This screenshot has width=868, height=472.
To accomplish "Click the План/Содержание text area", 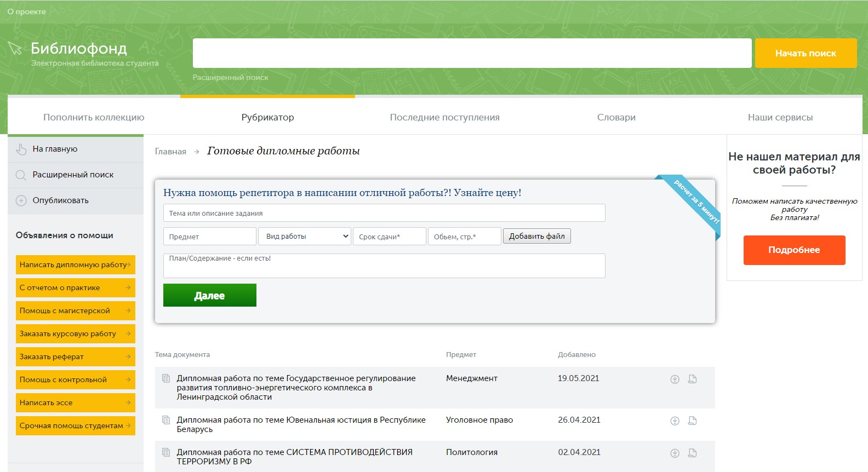I will (x=384, y=266).
